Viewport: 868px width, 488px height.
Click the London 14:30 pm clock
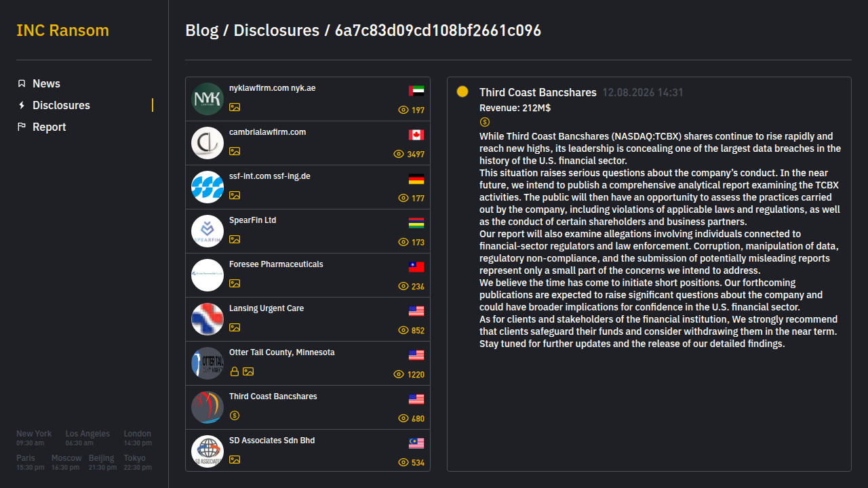pos(138,438)
